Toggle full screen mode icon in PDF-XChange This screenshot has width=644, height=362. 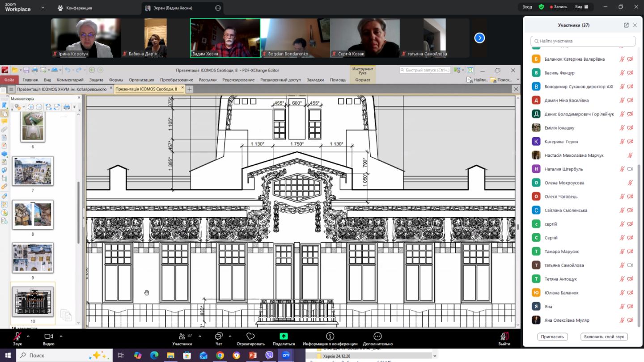(470, 70)
